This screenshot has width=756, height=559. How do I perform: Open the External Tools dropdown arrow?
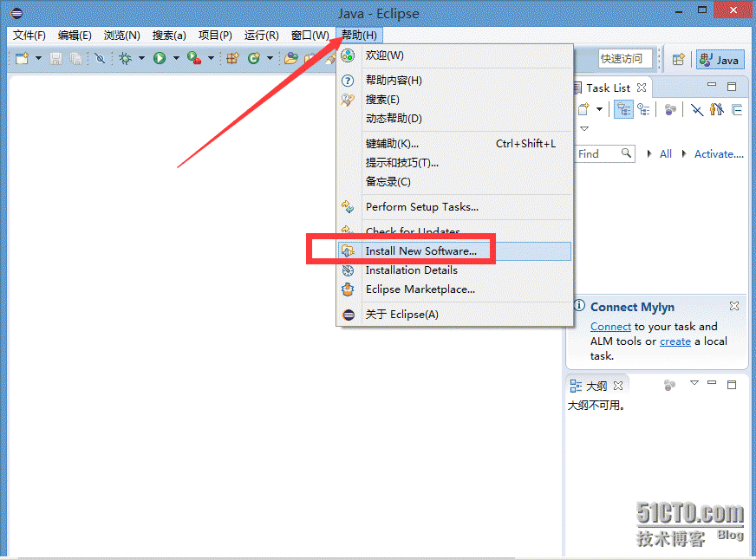pos(211,58)
